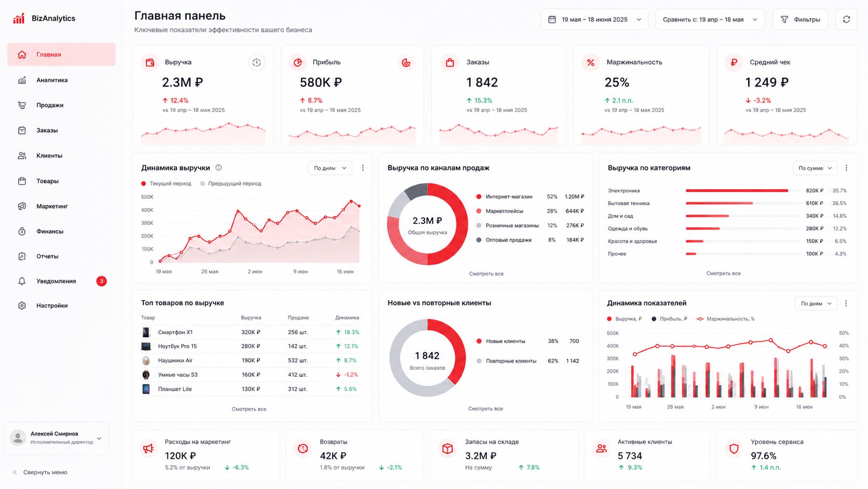Open the Аналитика menu item
This screenshot has height=489, width=868.
61,80
